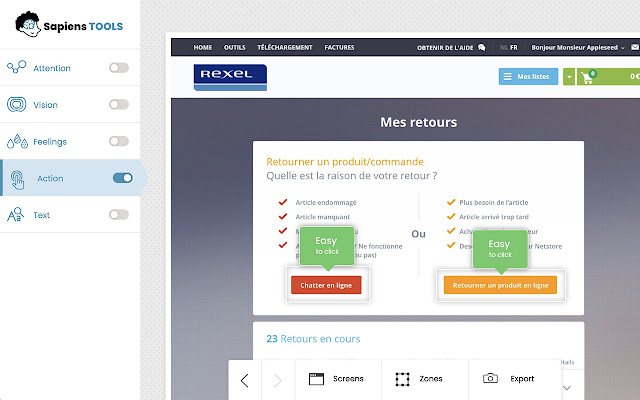Click the 'Mes retours' page title
This screenshot has width=640, height=400.
[418, 122]
